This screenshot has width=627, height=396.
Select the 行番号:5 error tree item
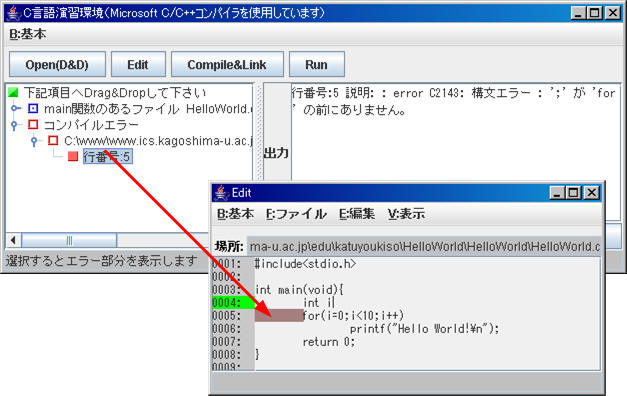[107, 156]
